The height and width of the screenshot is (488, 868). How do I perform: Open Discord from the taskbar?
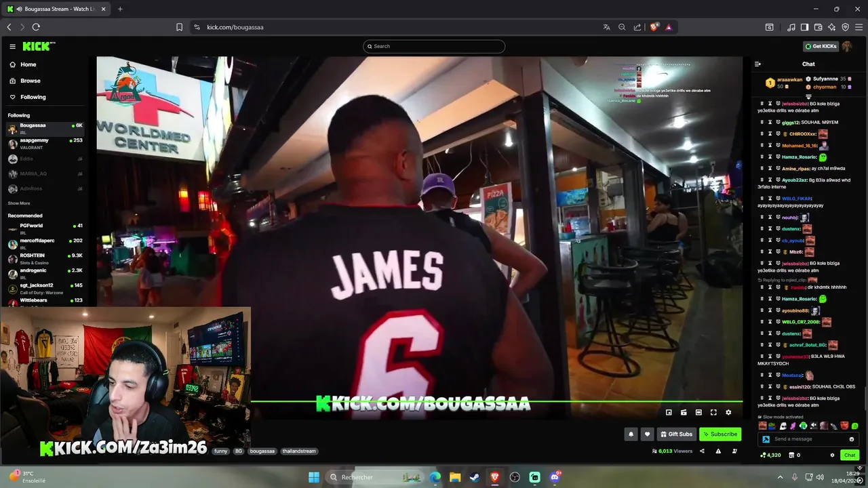pyautogui.click(x=555, y=477)
